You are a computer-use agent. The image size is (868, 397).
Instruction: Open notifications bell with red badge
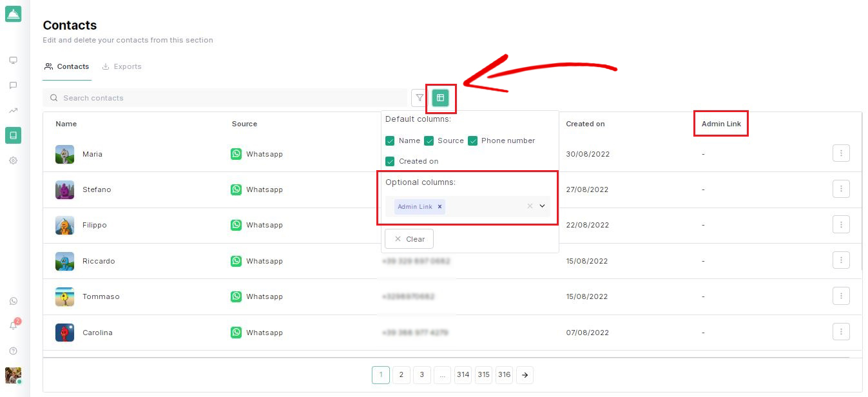[13, 325]
